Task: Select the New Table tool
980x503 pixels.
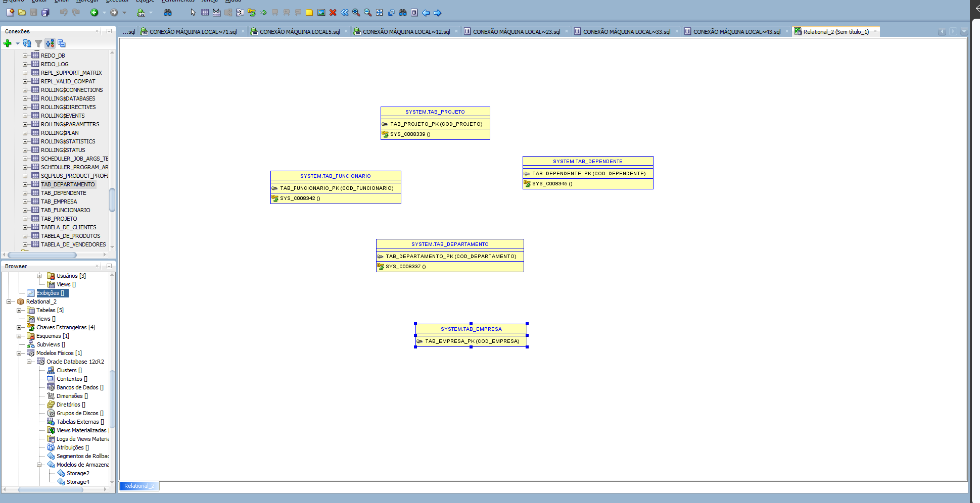Action: tap(205, 13)
